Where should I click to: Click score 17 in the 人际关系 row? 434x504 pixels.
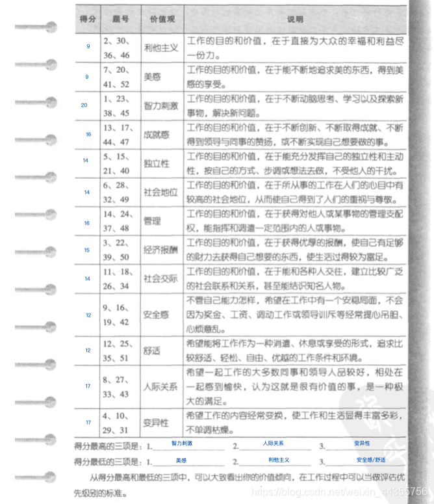88,386
